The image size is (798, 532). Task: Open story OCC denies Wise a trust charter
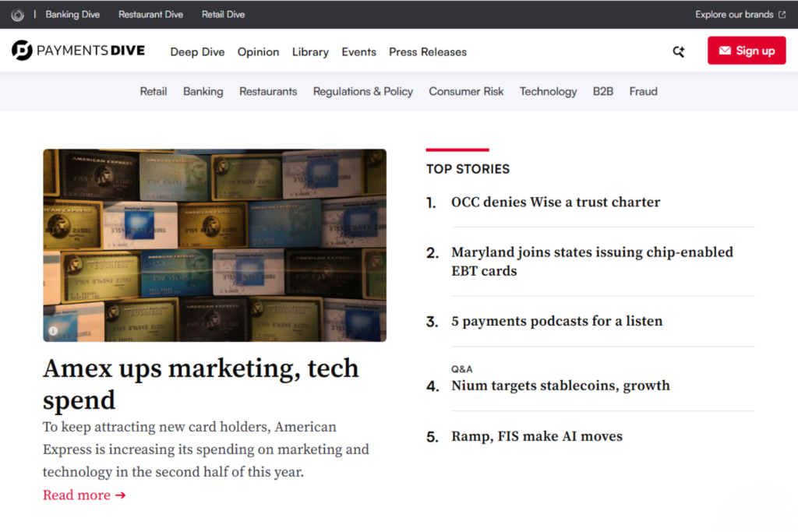(x=556, y=203)
